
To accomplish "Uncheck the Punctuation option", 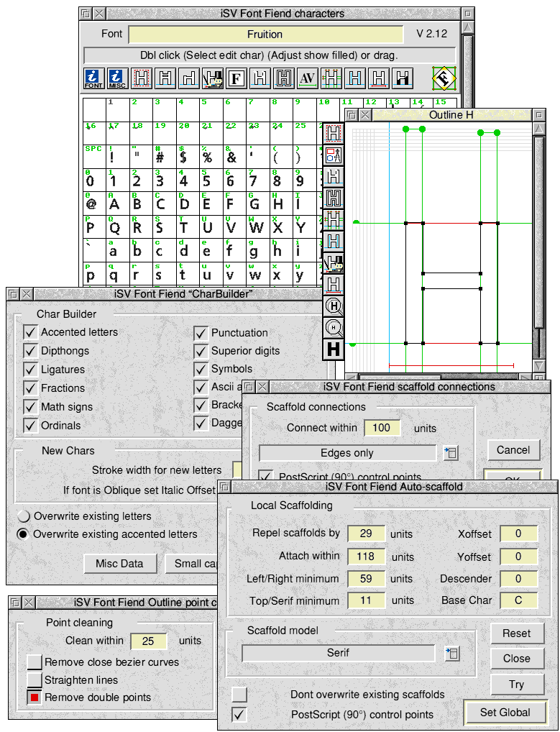I will click(201, 334).
